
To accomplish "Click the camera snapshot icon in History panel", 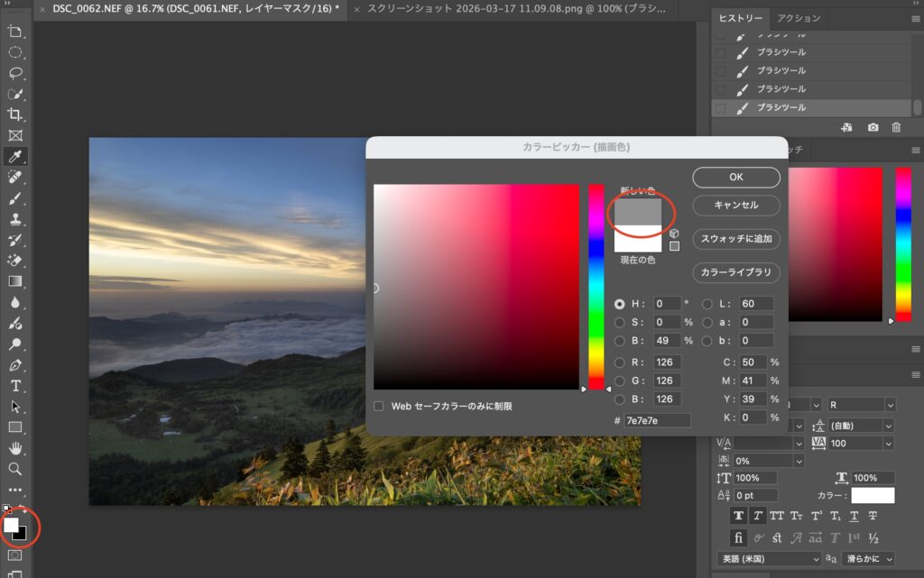I will 873,128.
